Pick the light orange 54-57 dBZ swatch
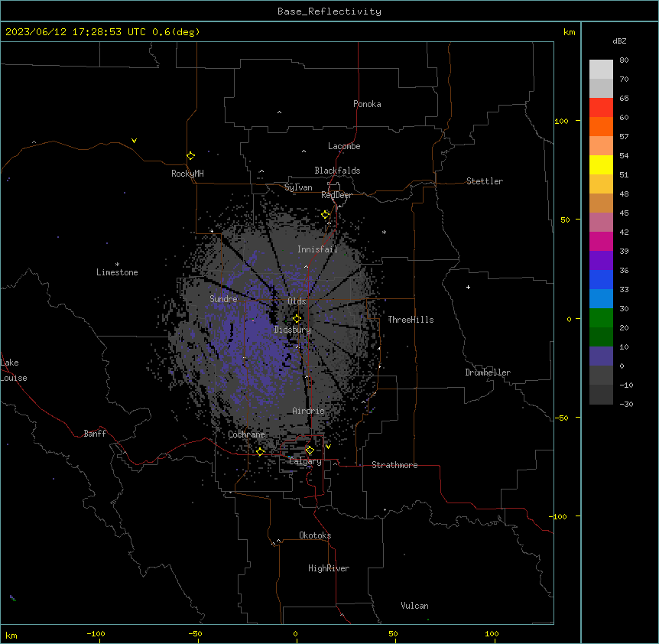The image size is (659, 644). [601, 146]
